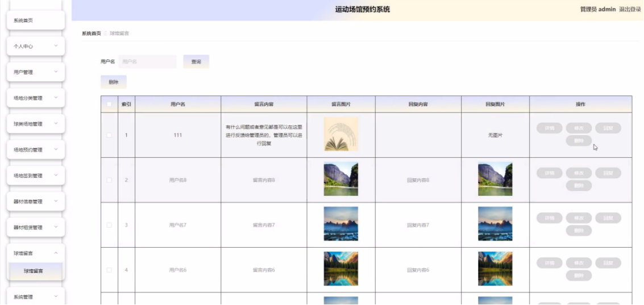Click 详情 button in row 用户名7
The height and width of the screenshot is (305, 644).
[x=550, y=218]
